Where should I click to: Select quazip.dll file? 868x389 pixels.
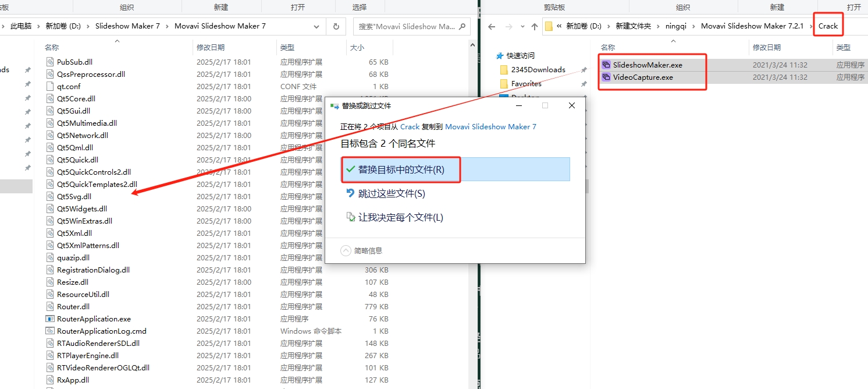tap(73, 257)
